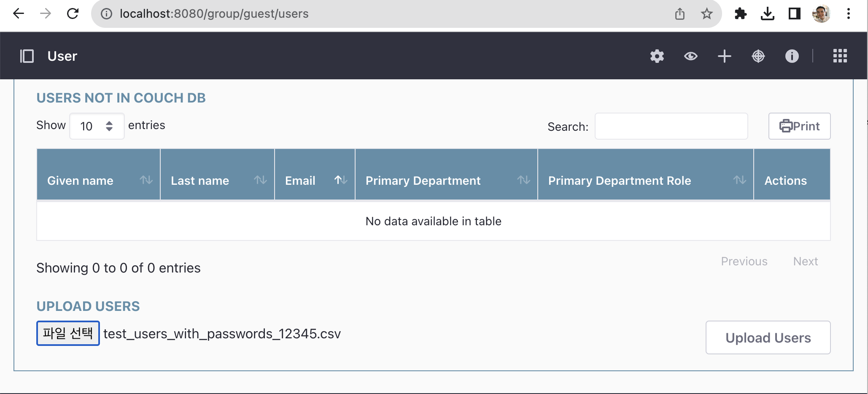The height and width of the screenshot is (394, 868).
Task: Click the plus add icon in the header
Action: coord(724,56)
